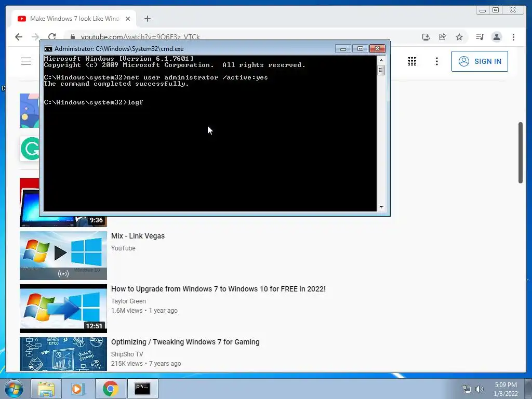Open a new Chrome tab with plus button
The height and width of the screenshot is (399, 532).
(x=147, y=19)
